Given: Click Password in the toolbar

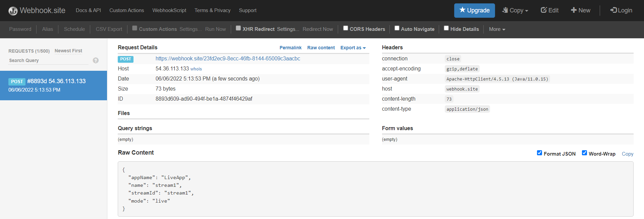Looking at the screenshot, I should coord(20,29).
